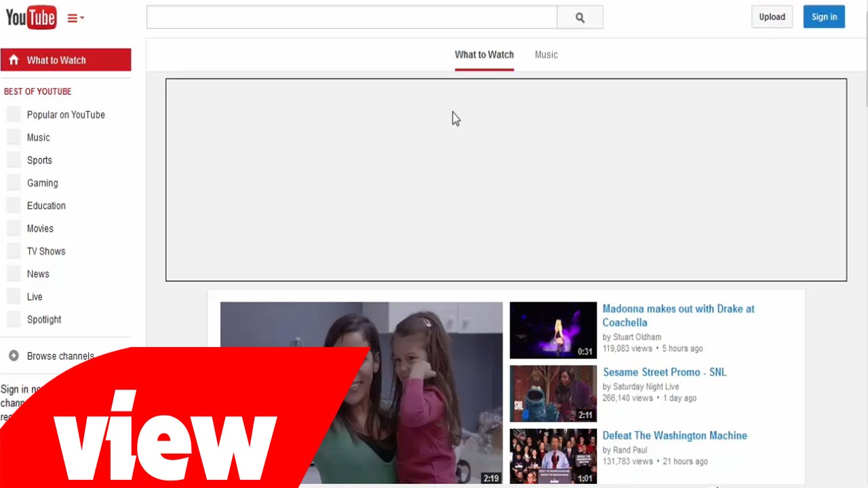This screenshot has width=868, height=488.
Task: Select the What to Watch tab
Action: coord(484,55)
